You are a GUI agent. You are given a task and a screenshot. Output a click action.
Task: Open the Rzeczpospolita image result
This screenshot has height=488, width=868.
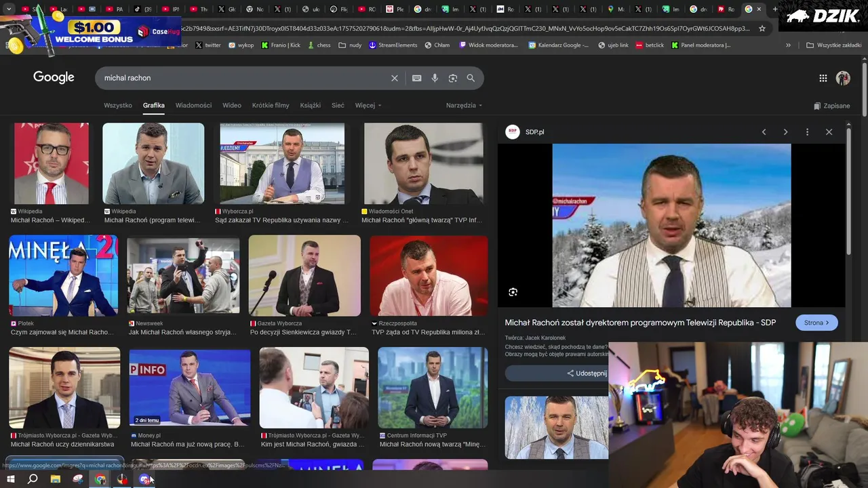429,275
